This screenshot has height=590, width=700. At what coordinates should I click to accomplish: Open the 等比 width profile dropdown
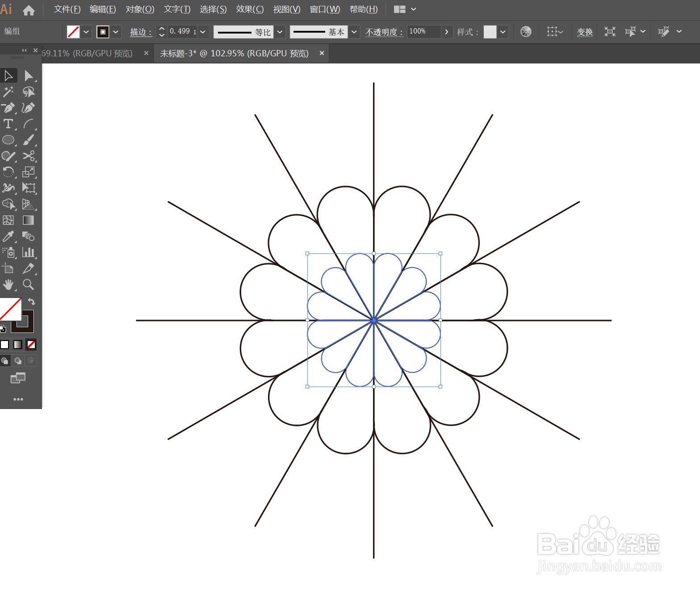[x=280, y=32]
